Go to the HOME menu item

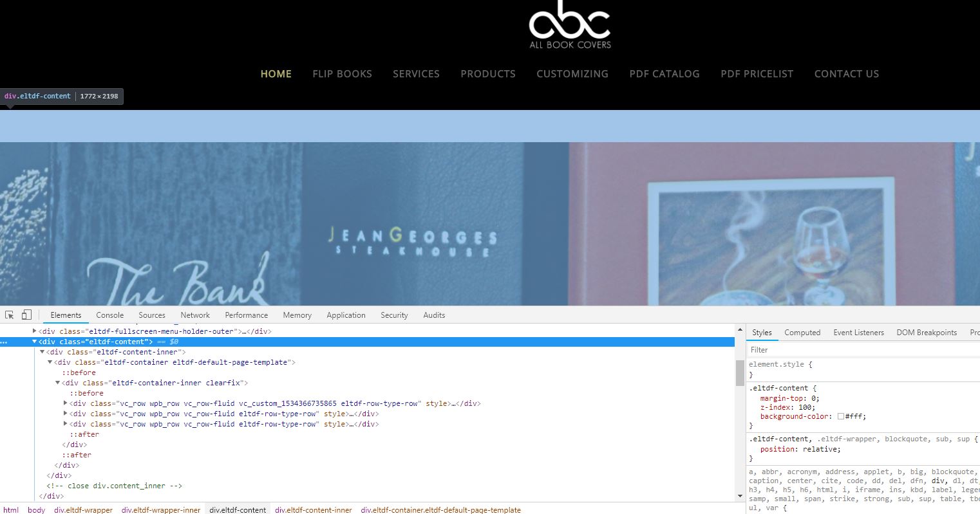(276, 74)
